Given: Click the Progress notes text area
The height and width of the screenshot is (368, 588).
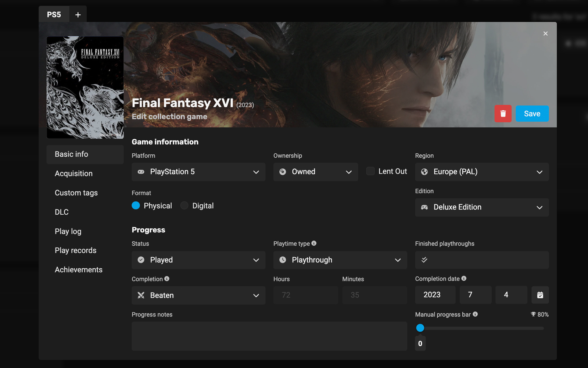Looking at the screenshot, I should 269,336.
